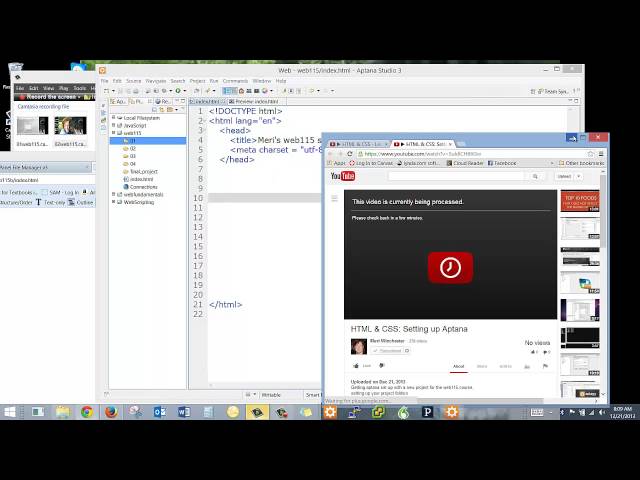Expand the Local Filesystem tree node
Image resolution: width=640 pixels, height=480 pixels.
(x=113, y=118)
